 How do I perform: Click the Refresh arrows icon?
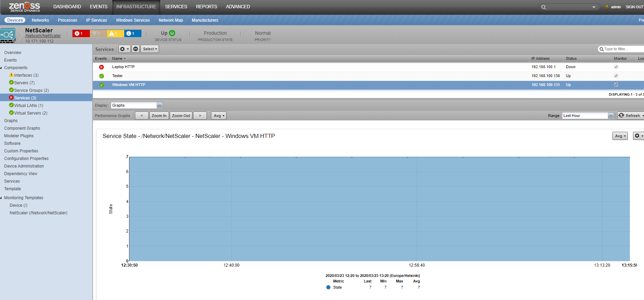pos(621,116)
